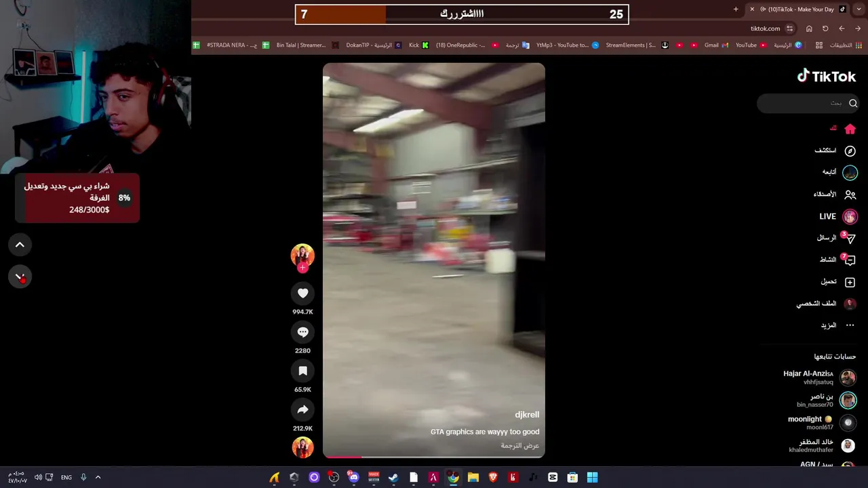Click the browser home button
The width and height of the screenshot is (868, 488).
tap(809, 28)
